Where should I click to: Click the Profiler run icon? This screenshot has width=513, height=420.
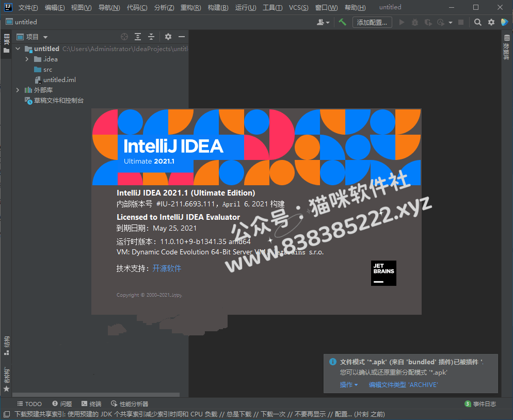[x=441, y=22]
